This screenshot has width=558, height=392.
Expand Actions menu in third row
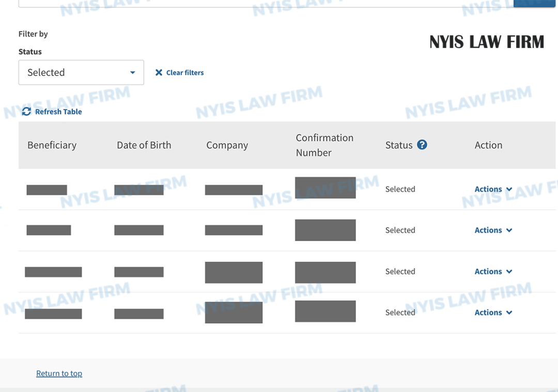pyautogui.click(x=493, y=272)
